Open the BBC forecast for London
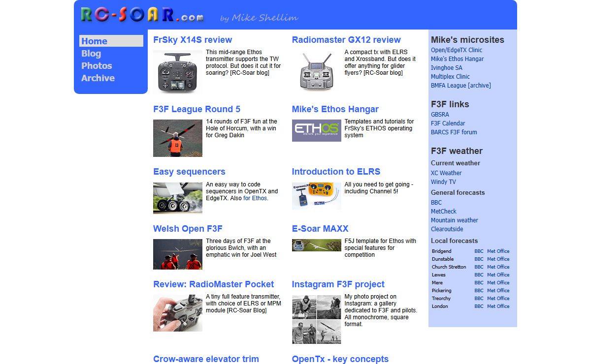 (479, 306)
